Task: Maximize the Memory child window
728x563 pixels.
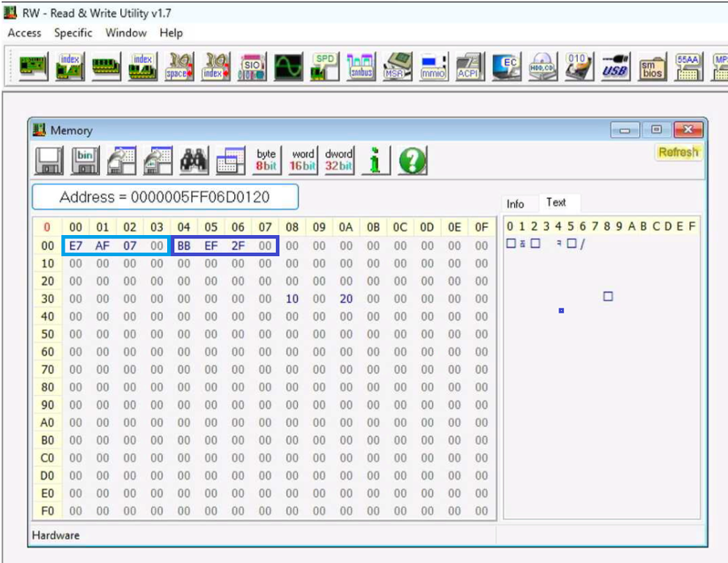Action: [x=656, y=130]
